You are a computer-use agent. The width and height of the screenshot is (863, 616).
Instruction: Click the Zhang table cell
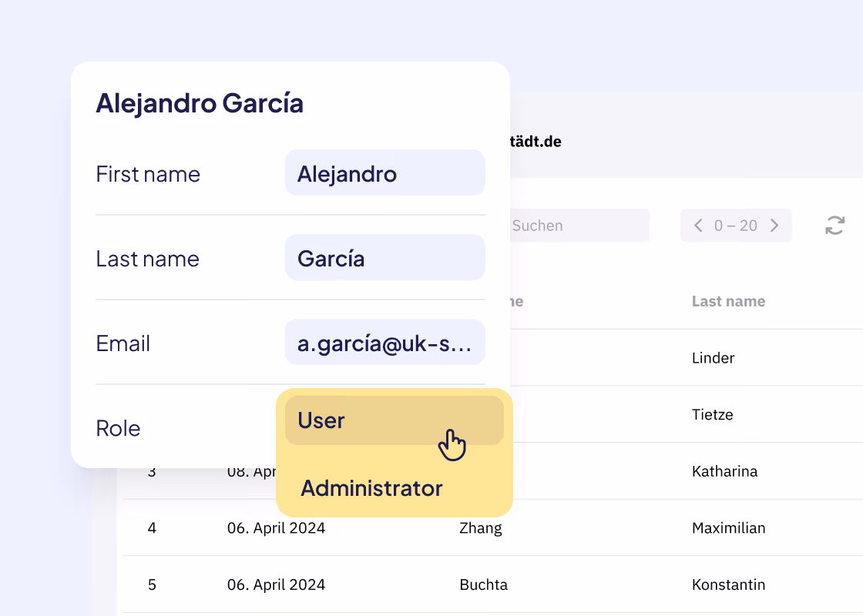(x=481, y=528)
